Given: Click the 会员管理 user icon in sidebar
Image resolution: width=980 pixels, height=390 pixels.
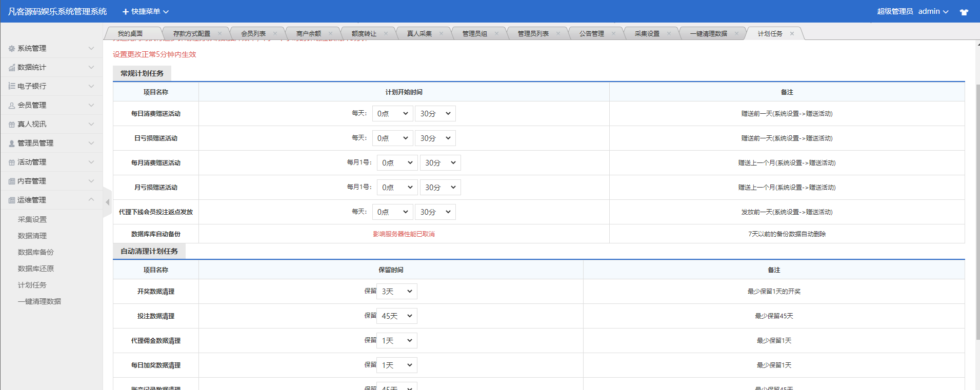Looking at the screenshot, I should click(x=12, y=106).
